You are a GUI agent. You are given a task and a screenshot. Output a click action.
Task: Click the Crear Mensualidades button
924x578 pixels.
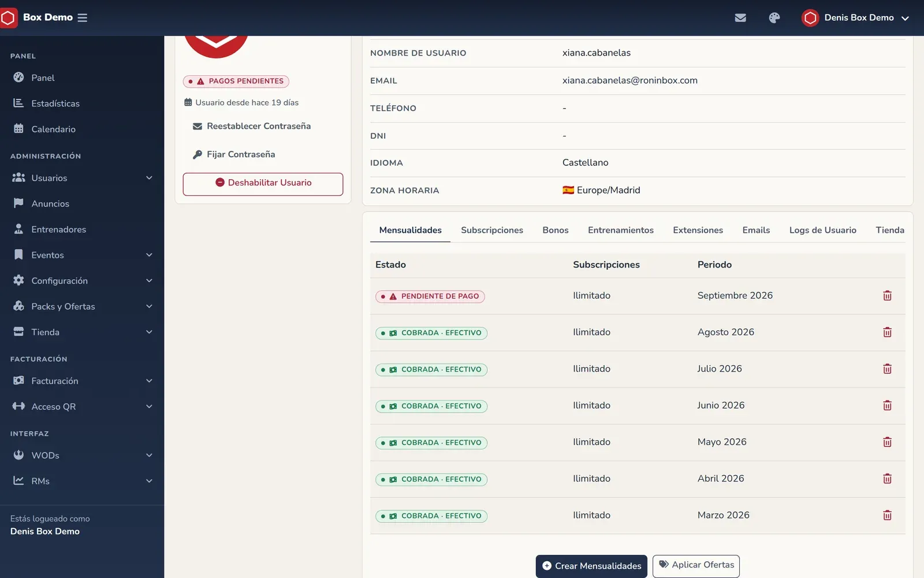point(591,566)
